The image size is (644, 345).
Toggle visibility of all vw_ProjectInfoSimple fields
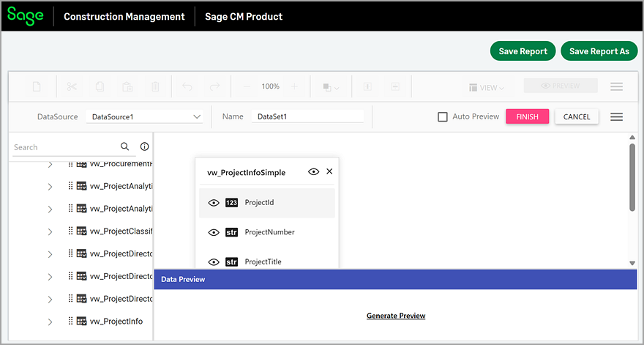[314, 172]
